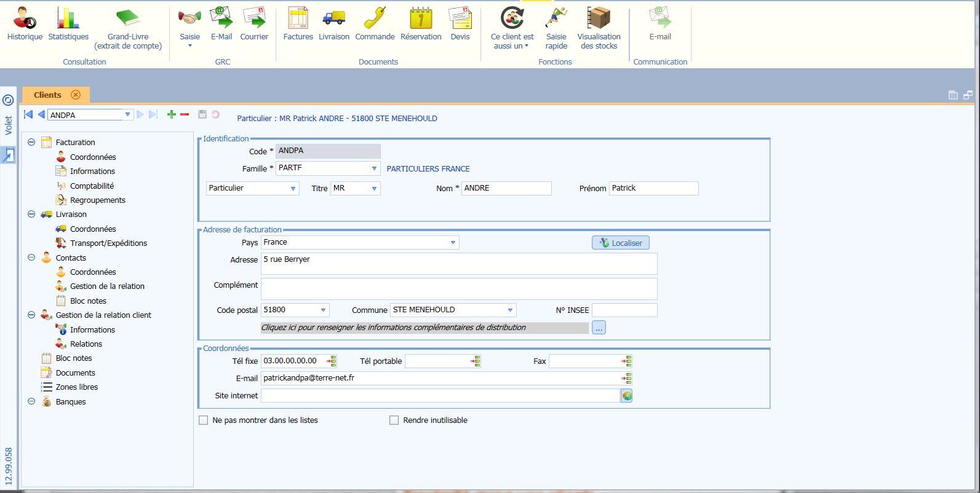
Task: Click the save diskette icon
Action: [x=202, y=114]
